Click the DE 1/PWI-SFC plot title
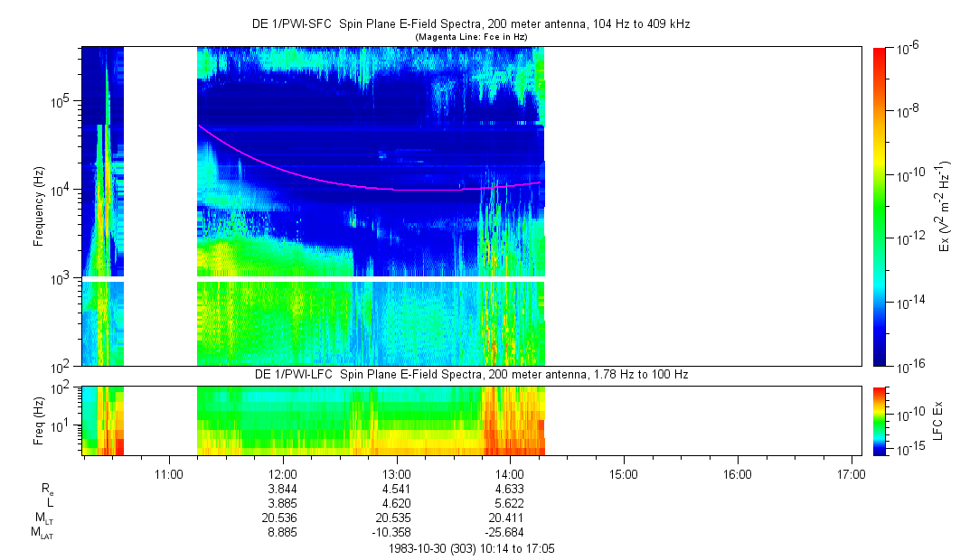979x560 pixels. click(x=470, y=24)
